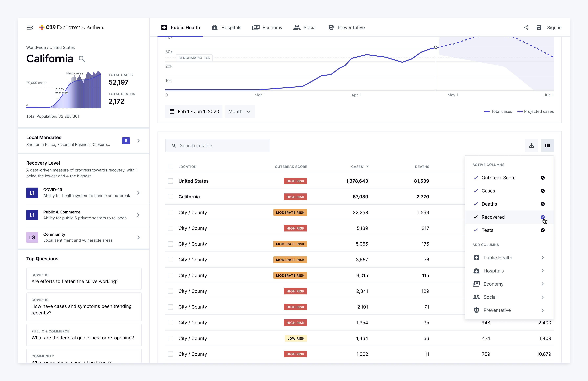Click the Search in table field
Viewport: 588px width, 381px height.
tap(217, 146)
